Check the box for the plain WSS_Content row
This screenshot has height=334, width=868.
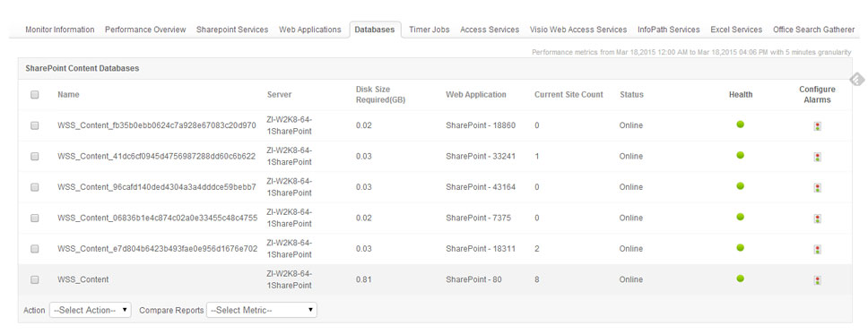[35, 279]
